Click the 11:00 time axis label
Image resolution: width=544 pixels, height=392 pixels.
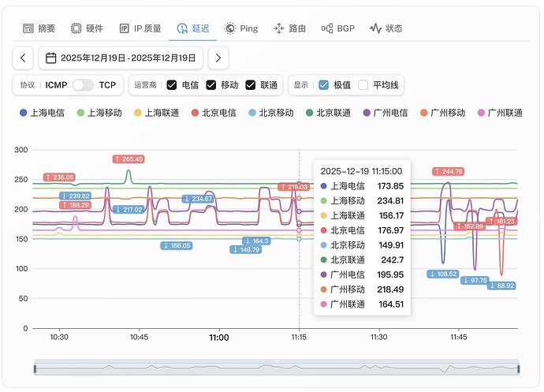pos(219,338)
